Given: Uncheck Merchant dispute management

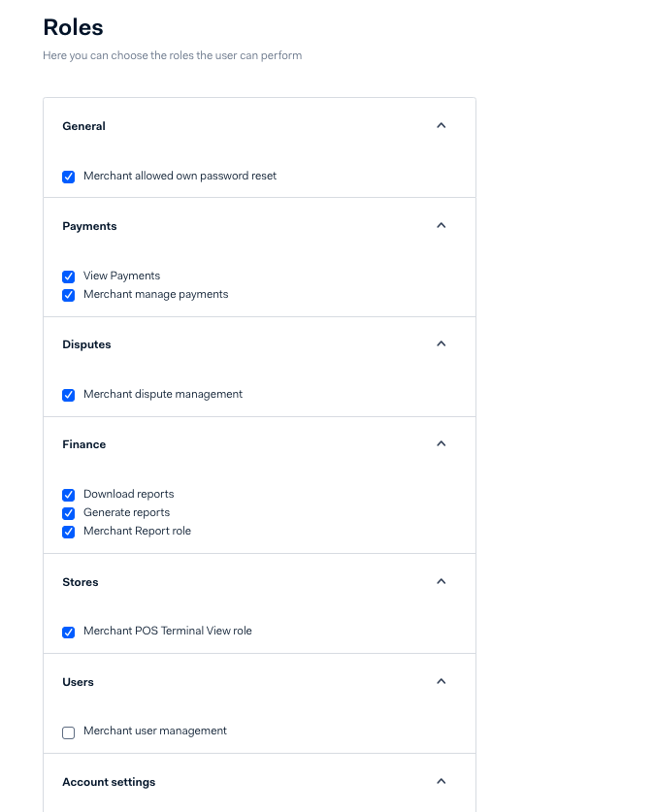Looking at the screenshot, I should tap(69, 395).
